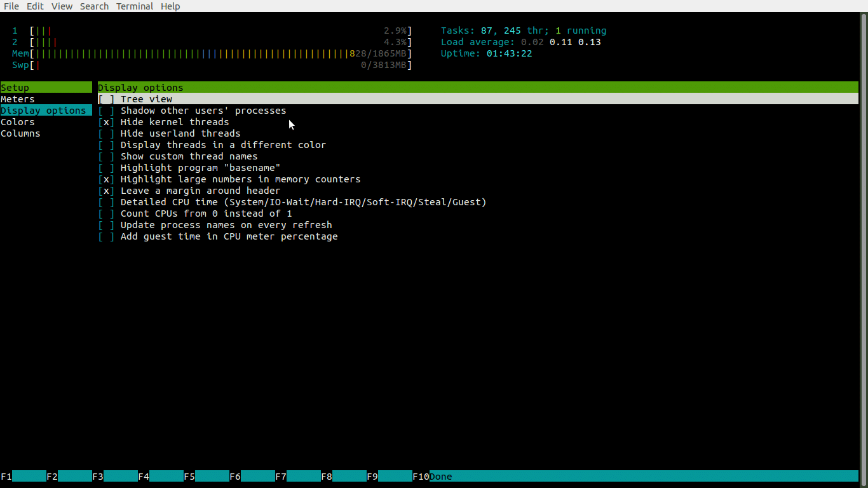The height and width of the screenshot is (488, 868).
Task: Click the Swp usage bar
Action: coord(212,65)
